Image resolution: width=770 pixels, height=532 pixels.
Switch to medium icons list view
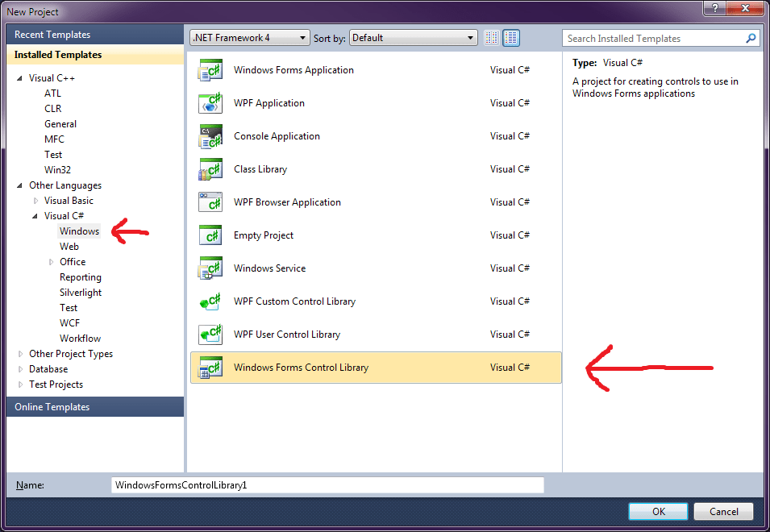click(511, 38)
